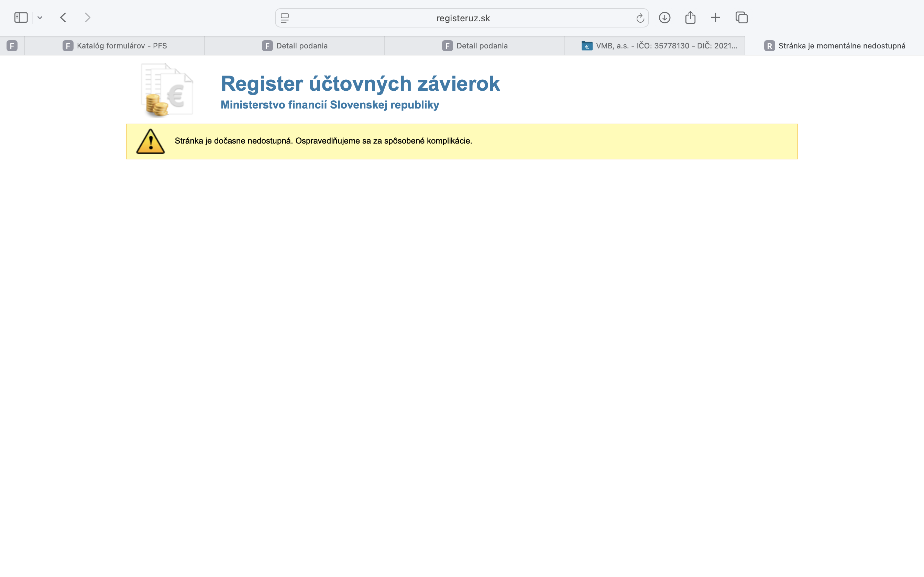924x577 pixels.
Task: Add a new tab with plus icon
Action: [715, 18]
